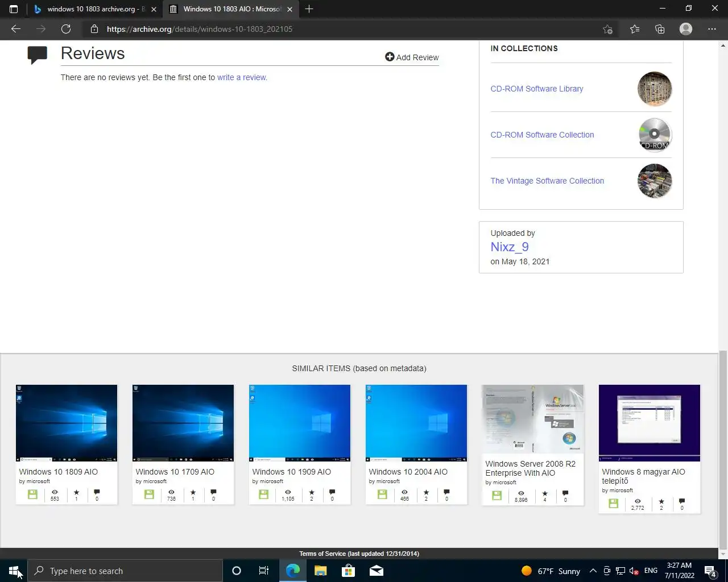The image size is (728, 582).
Task: Close the Windows 10 1803 AIO tab
Action: [289, 9]
